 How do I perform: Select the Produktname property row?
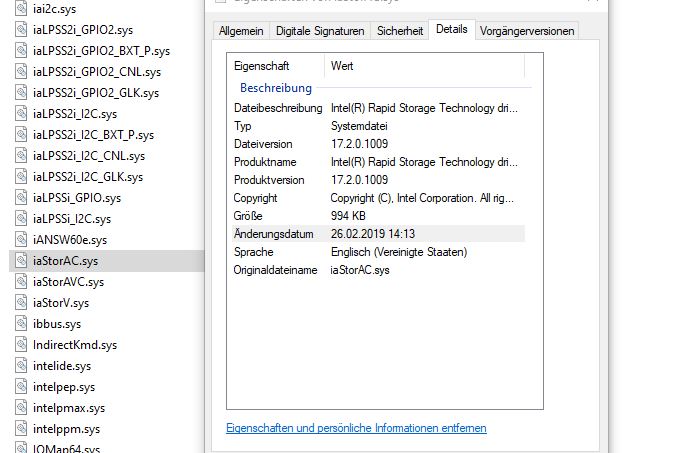click(x=378, y=162)
